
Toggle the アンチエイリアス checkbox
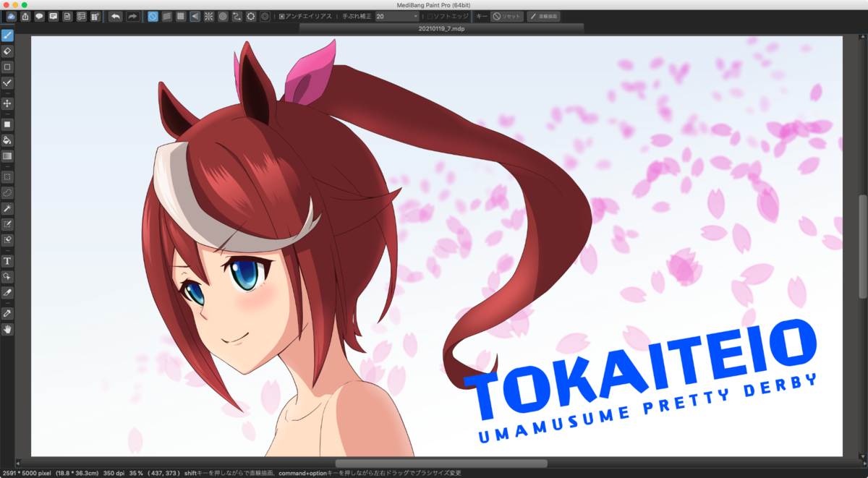click(281, 16)
